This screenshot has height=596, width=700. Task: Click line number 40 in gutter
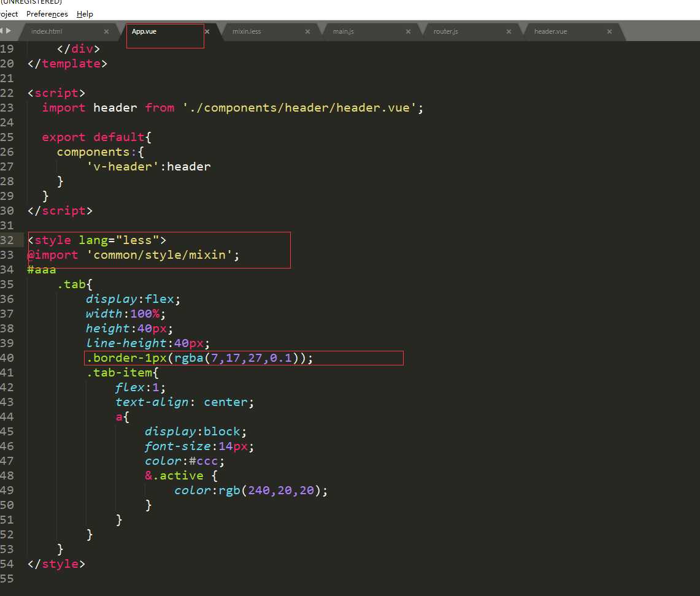click(7, 357)
